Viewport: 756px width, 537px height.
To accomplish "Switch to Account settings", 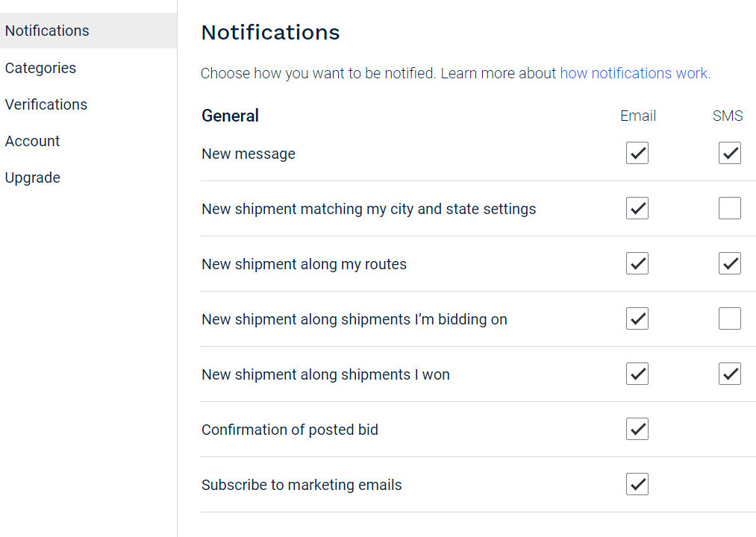I will [x=32, y=141].
